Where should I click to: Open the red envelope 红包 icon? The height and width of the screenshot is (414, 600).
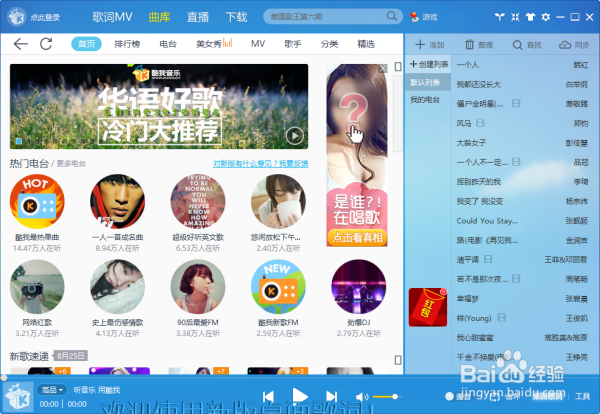click(427, 308)
